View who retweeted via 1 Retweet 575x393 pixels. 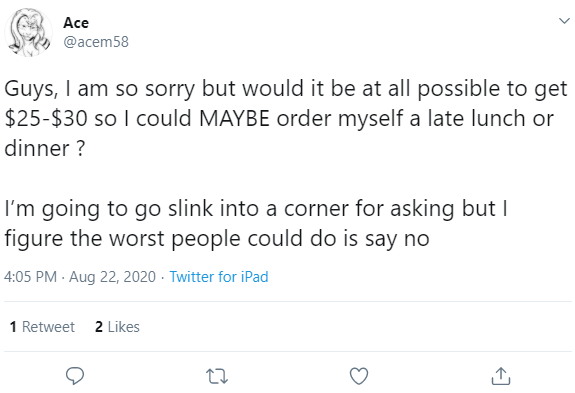[42, 327]
